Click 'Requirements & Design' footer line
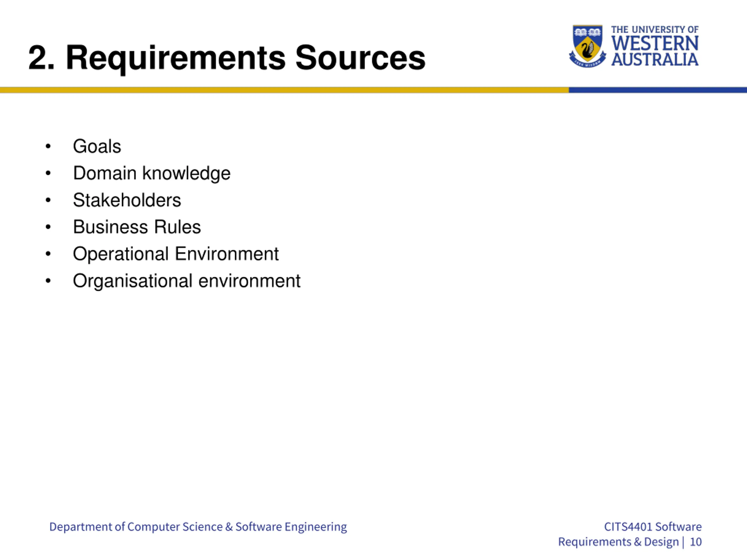 pyautogui.click(x=618, y=542)
